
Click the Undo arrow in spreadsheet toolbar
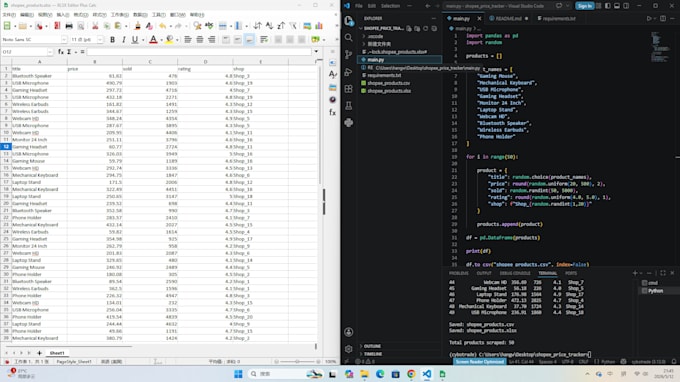[x=163, y=26]
